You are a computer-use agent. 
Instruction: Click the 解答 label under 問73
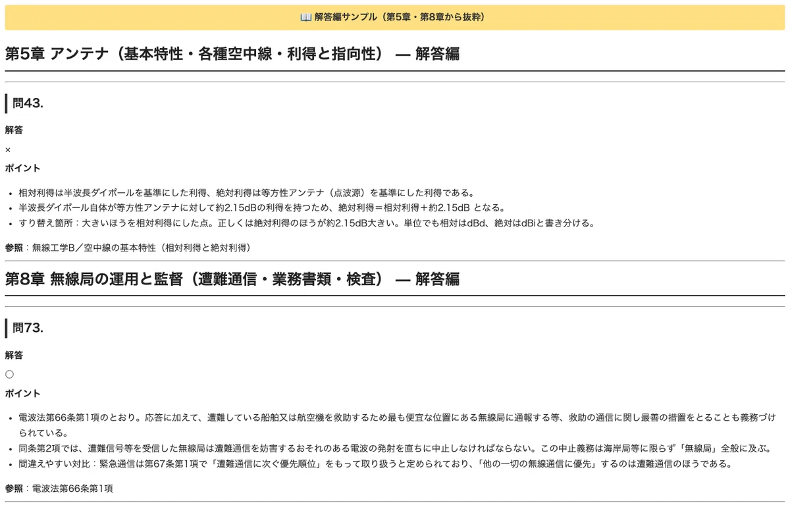(x=14, y=355)
